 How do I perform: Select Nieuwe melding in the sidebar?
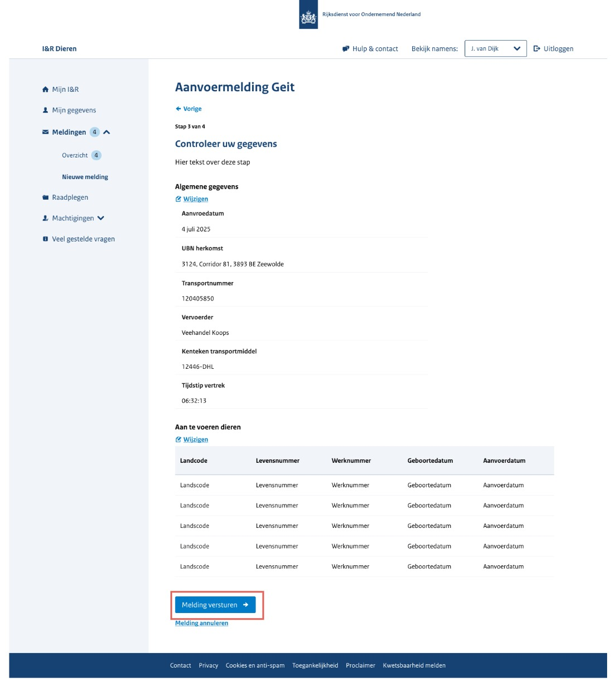[85, 177]
